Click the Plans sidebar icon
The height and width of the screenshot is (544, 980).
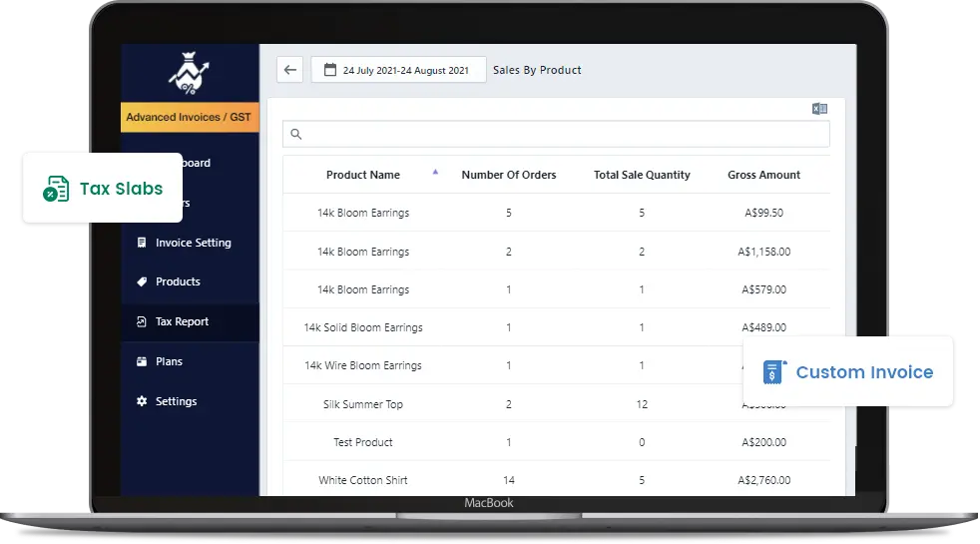(141, 362)
